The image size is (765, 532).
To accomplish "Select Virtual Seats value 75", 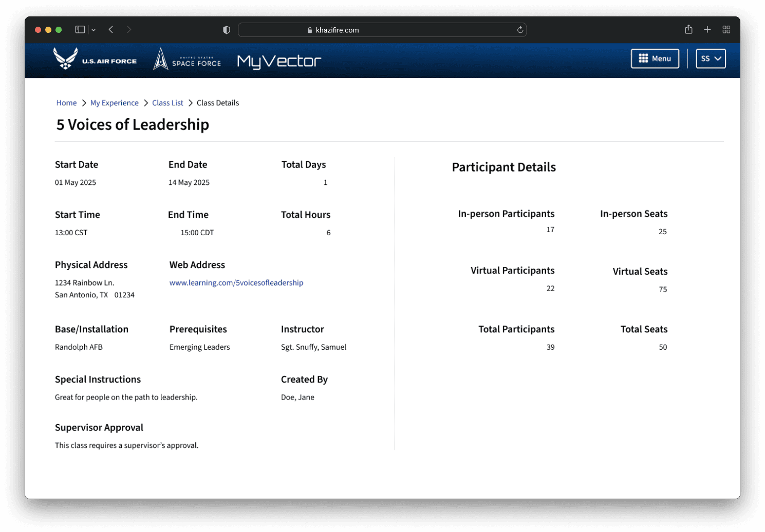I will [663, 290].
